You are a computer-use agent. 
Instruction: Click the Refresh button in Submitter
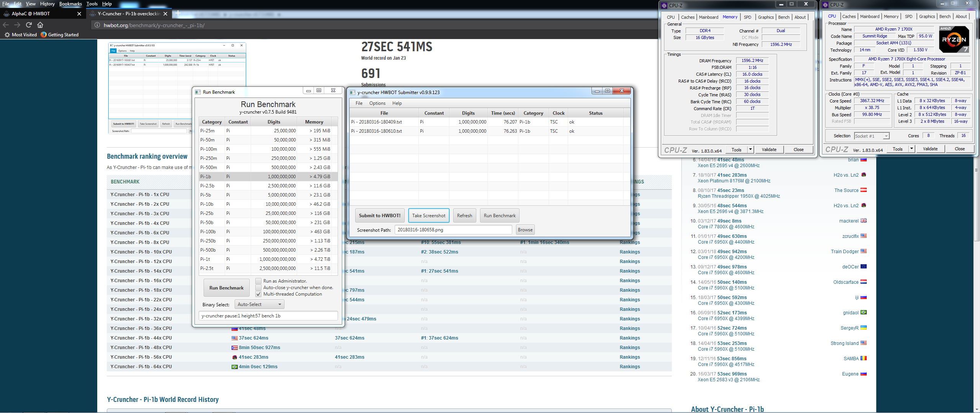(x=465, y=216)
